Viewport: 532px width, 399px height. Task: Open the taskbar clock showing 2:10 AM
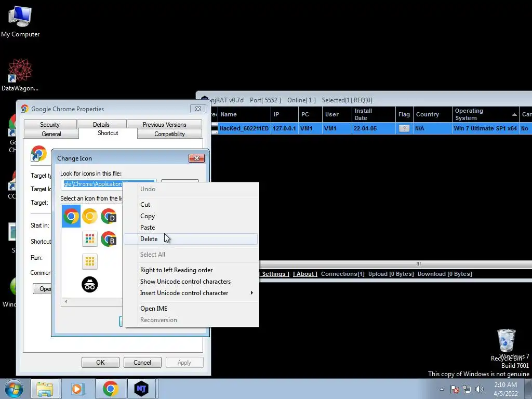click(x=506, y=389)
